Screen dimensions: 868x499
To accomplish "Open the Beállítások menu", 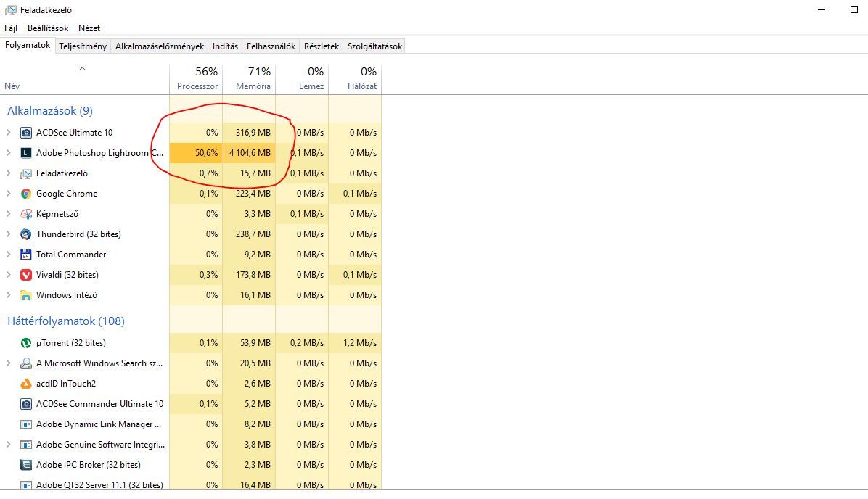I will (48, 28).
